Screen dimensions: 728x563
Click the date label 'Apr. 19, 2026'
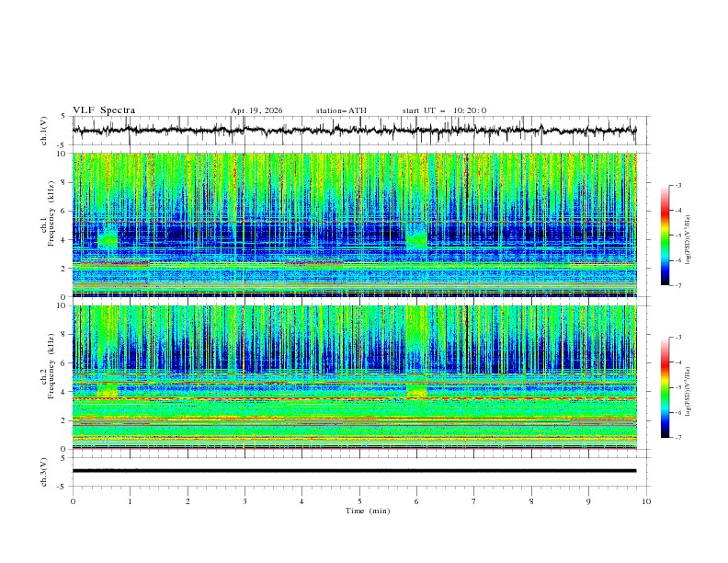click(256, 110)
